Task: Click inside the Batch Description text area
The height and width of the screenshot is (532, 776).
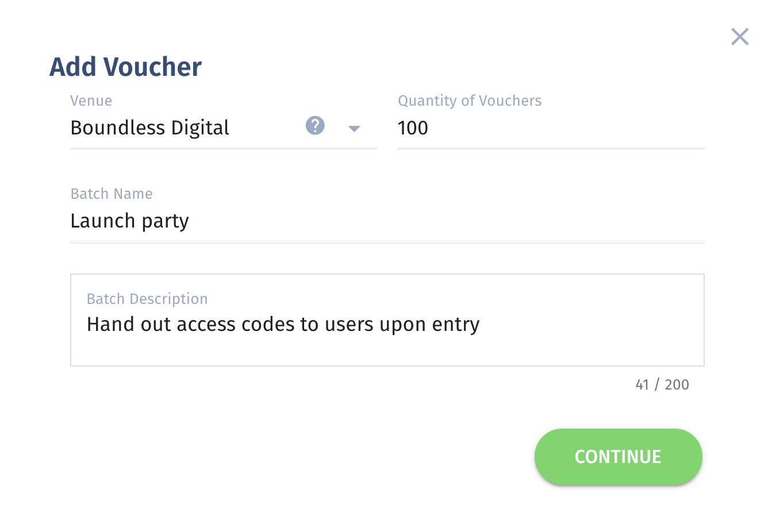Action: pyautogui.click(x=387, y=320)
